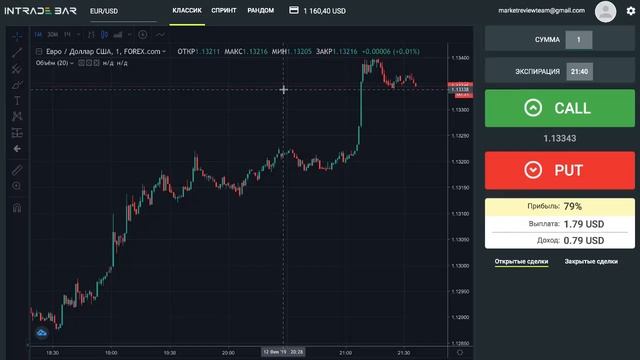Image resolution: width=640 pixels, height=360 pixels.
Task: Click the МАКС 1.13216 high value
Action: [246, 51]
